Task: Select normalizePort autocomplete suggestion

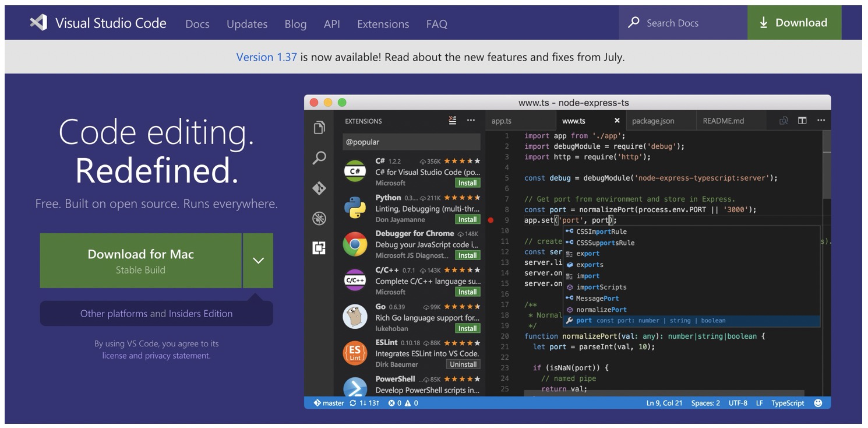Action: (x=691, y=310)
